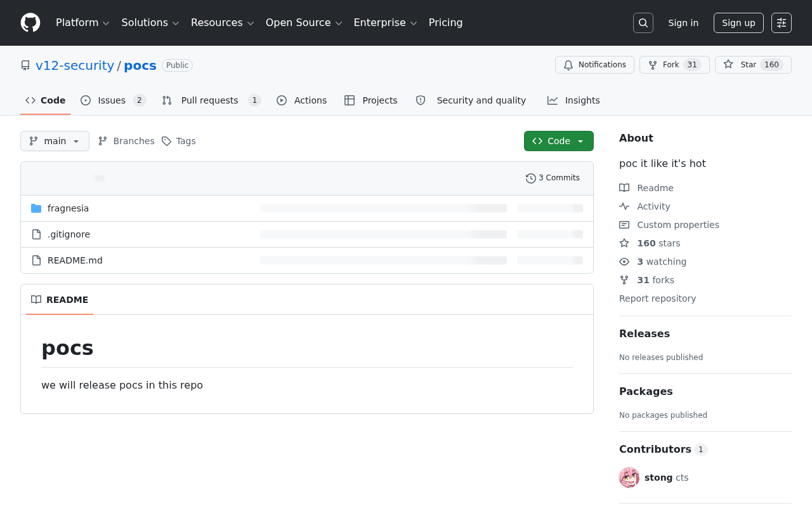The width and height of the screenshot is (812, 508).
Task: Click the Star count badge 160
Action: click(x=771, y=65)
